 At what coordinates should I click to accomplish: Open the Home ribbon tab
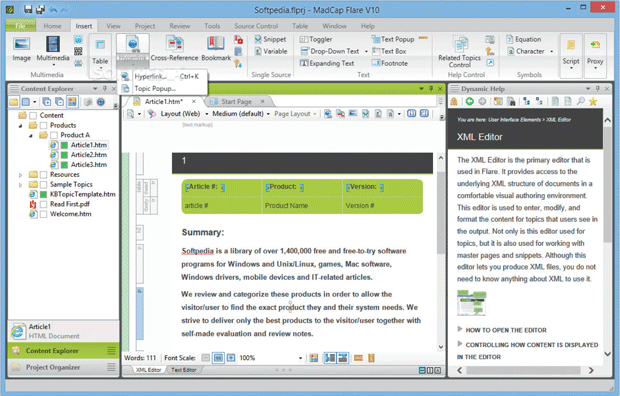pos(52,26)
